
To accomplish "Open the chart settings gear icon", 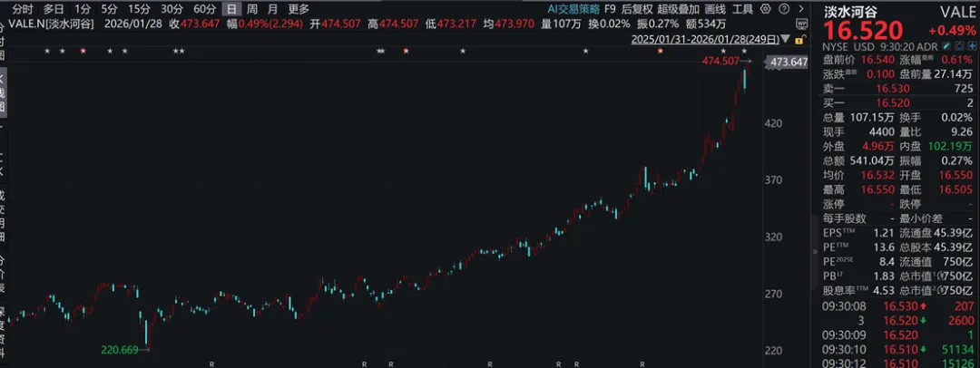I will click(766, 9).
